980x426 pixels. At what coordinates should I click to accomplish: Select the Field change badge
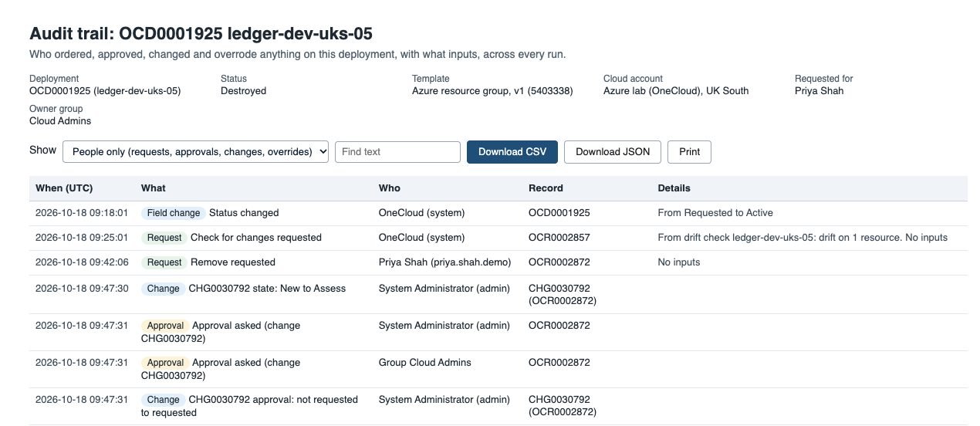click(x=174, y=213)
